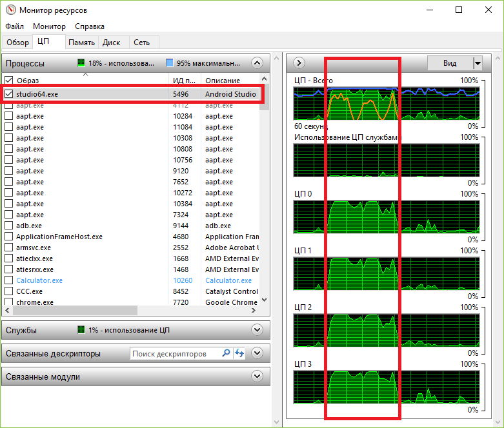Check the Calculator.exe checkbox
The image size is (504, 428).
click(8, 280)
